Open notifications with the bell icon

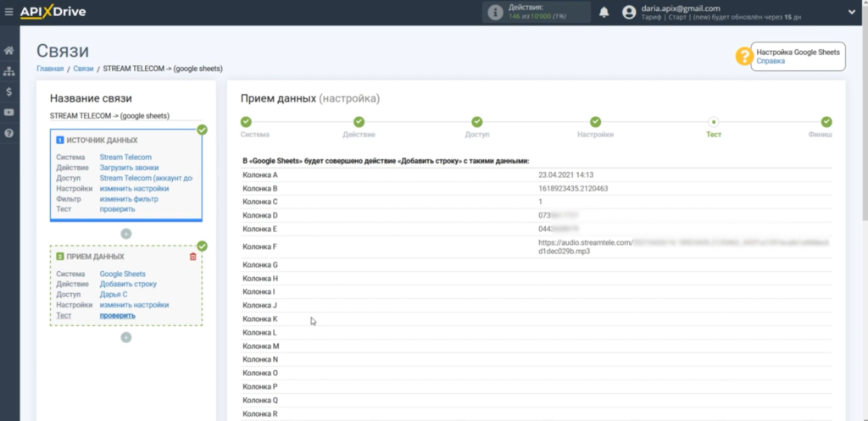pyautogui.click(x=604, y=12)
